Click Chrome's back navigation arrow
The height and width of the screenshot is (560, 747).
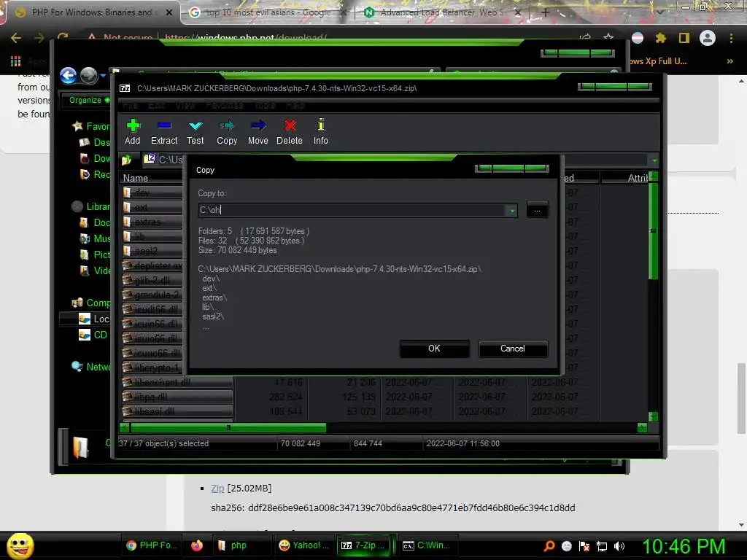[16, 38]
